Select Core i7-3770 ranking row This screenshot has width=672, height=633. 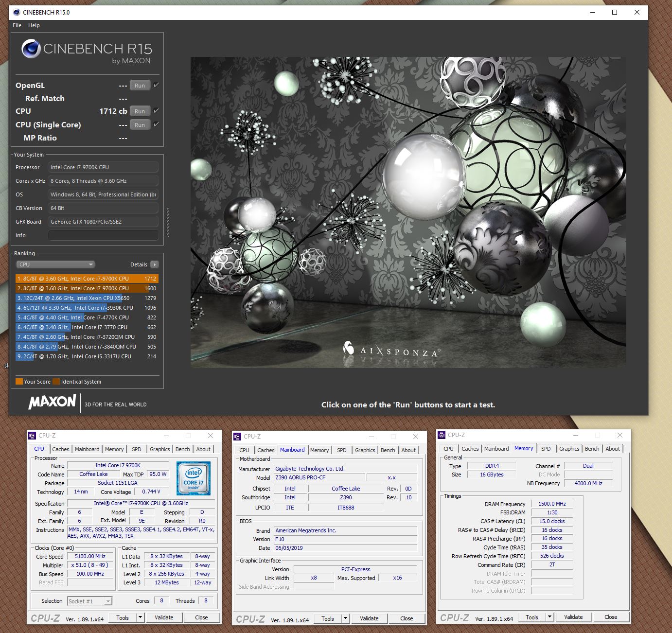[x=87, y=327]
